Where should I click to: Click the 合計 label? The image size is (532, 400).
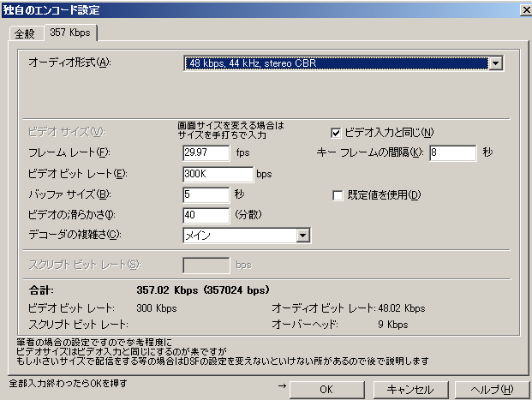tap(41, 290)
